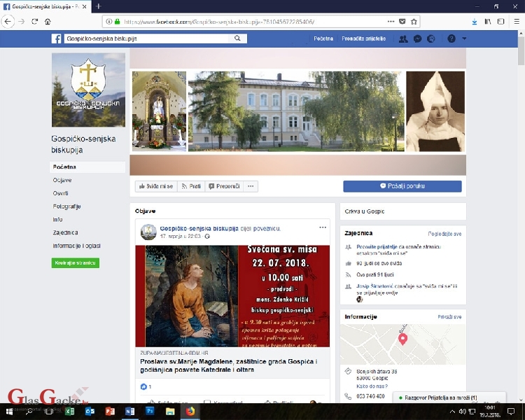
Task: Close the Gospićko-senjska biskupija browser tab
Action: click(x=85, y=6)
